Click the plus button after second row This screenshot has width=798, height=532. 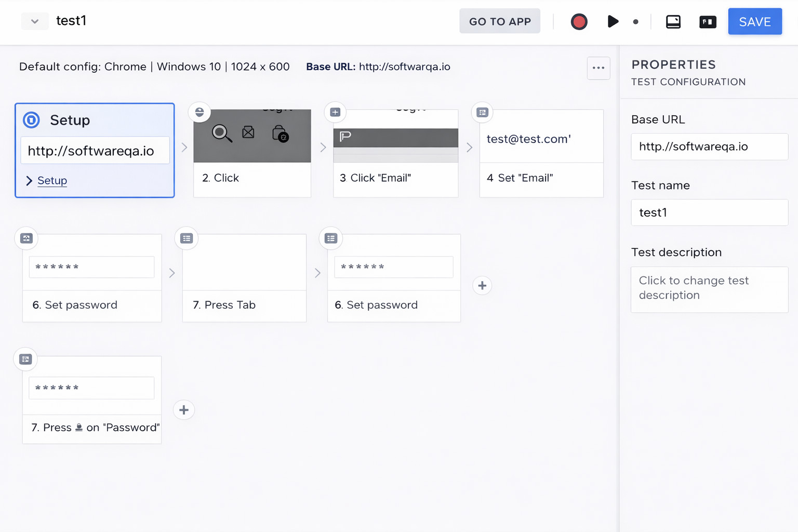pyautogui.click(x=482, y=285)
